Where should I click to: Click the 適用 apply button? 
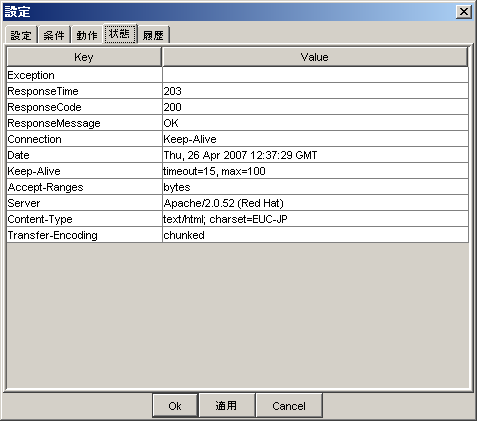click(226, 406)
